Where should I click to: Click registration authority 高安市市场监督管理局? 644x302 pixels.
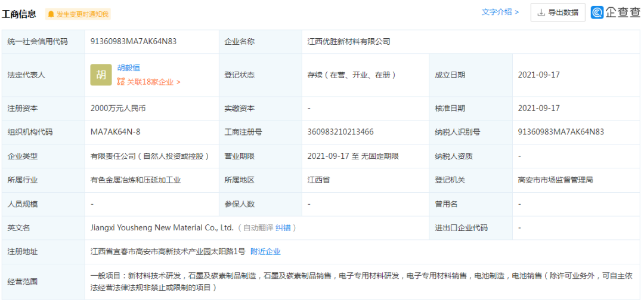point(555,180)
